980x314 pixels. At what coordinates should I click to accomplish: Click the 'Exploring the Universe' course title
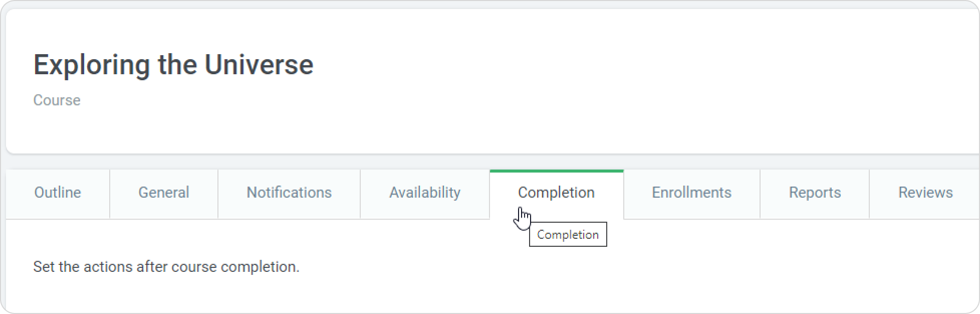[x=173, y=65]
